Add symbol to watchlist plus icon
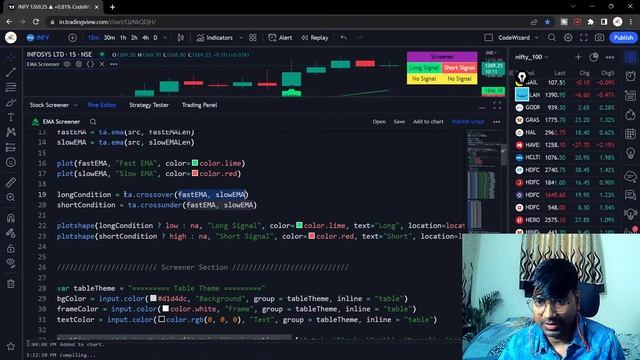 pos(578,57)
